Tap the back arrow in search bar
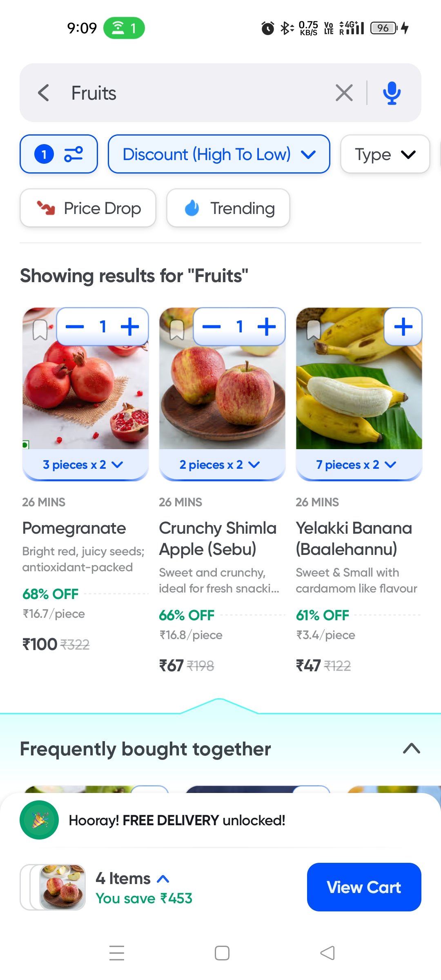 click(44, 93)
